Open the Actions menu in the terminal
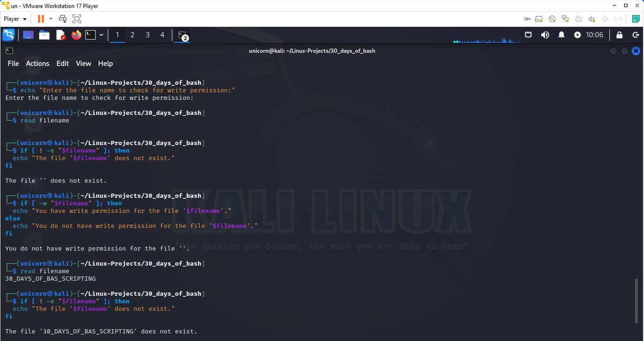 click(x=37, y=63)
